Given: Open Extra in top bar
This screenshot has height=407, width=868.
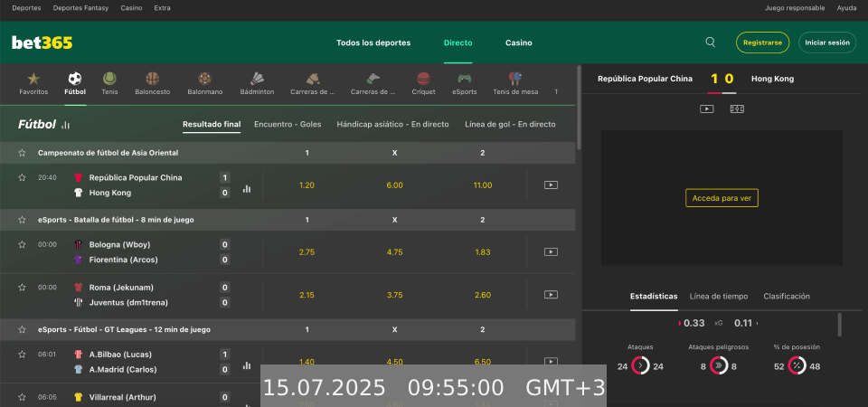Looking at the screenshot, I should click(162, 8).
